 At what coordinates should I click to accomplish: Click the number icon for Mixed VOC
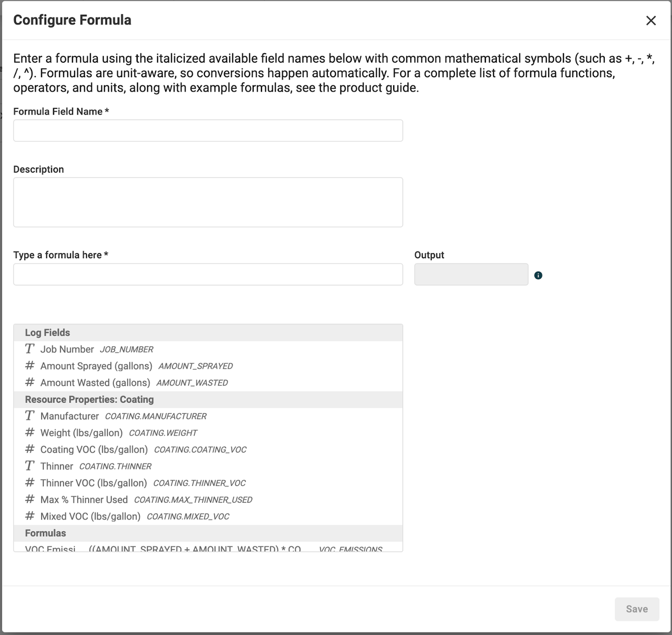(30, 516)
